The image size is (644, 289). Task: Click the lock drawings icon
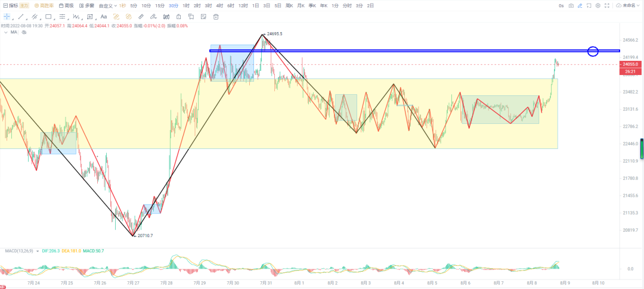pos(178,17)
